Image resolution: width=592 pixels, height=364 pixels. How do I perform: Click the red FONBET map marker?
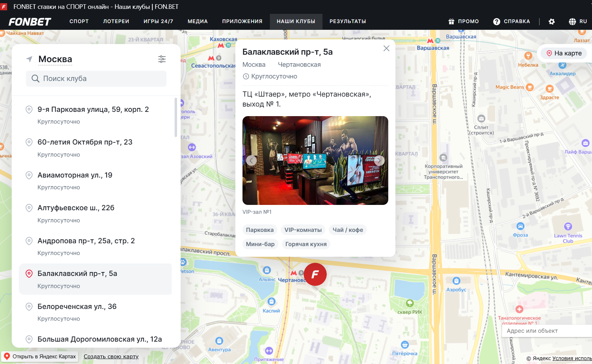pos(315,274)
